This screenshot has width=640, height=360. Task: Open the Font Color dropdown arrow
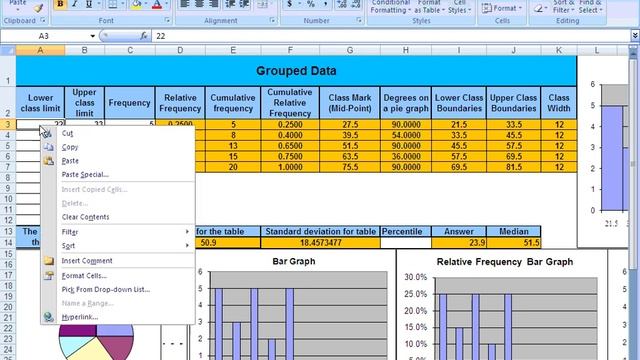tap(167, 4)
